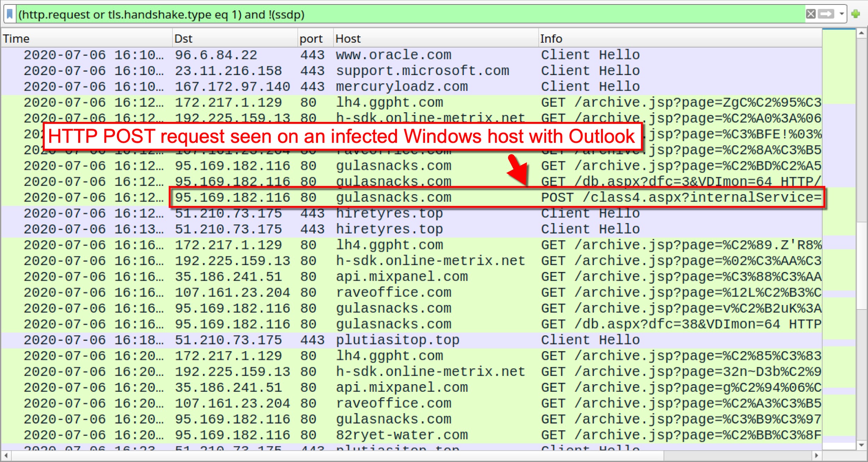Click the vertical scrollbar up arrow
Viewport: 868px width, 462px height.
tap(861, 34)
